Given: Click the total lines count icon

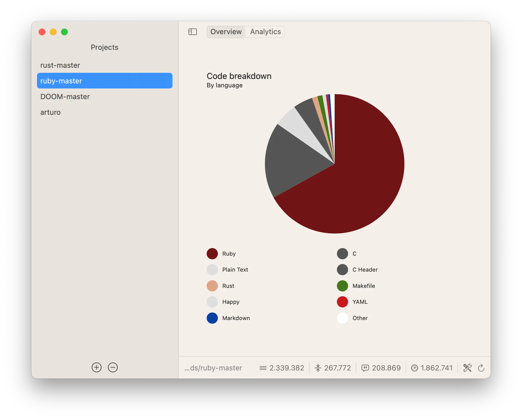Looking at the screenshot, I should pos(263,368).
